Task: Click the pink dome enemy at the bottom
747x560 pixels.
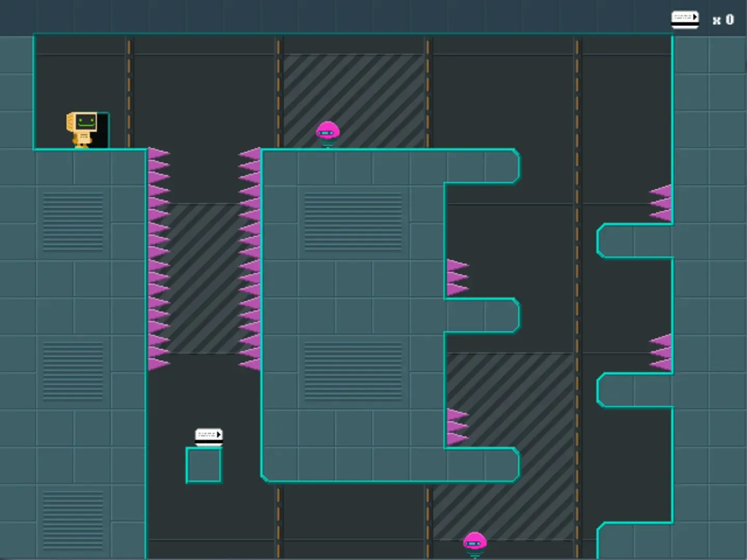Action: click(474, 544)
